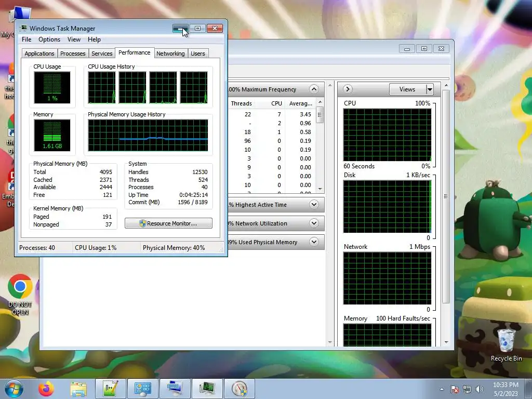Screen dimensions: 532x399
Task: Launch Firefox from the taskbar
Action: 46,389
